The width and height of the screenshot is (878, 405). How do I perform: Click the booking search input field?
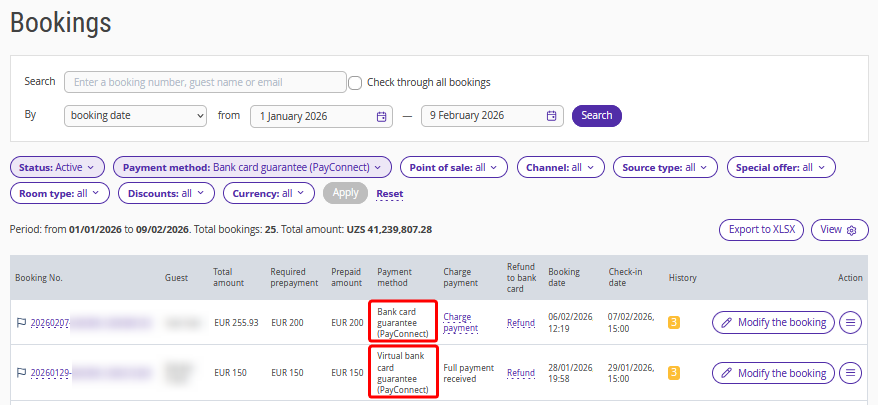[x=205, y=82]
